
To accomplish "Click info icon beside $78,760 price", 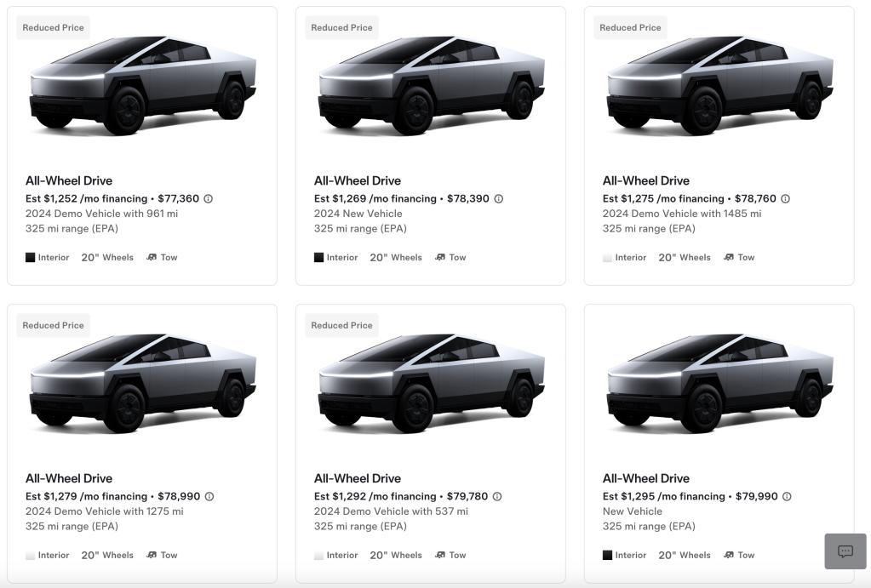I will click(785, 199).
